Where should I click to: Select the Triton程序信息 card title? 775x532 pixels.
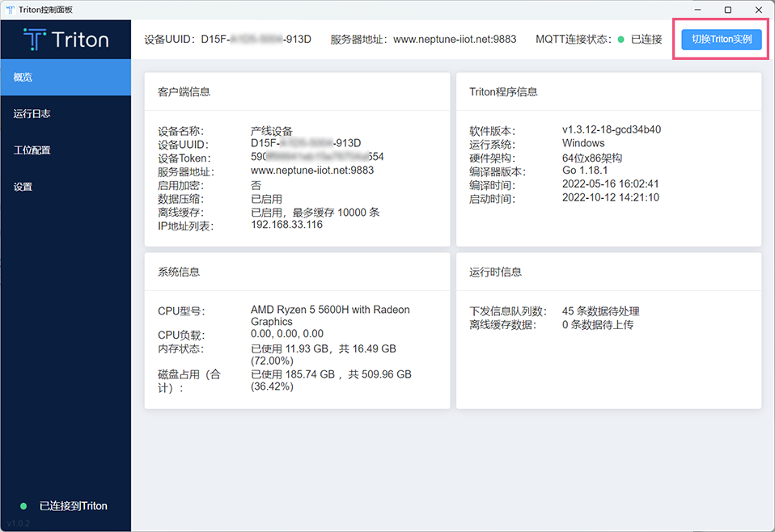tap(503, 92)
